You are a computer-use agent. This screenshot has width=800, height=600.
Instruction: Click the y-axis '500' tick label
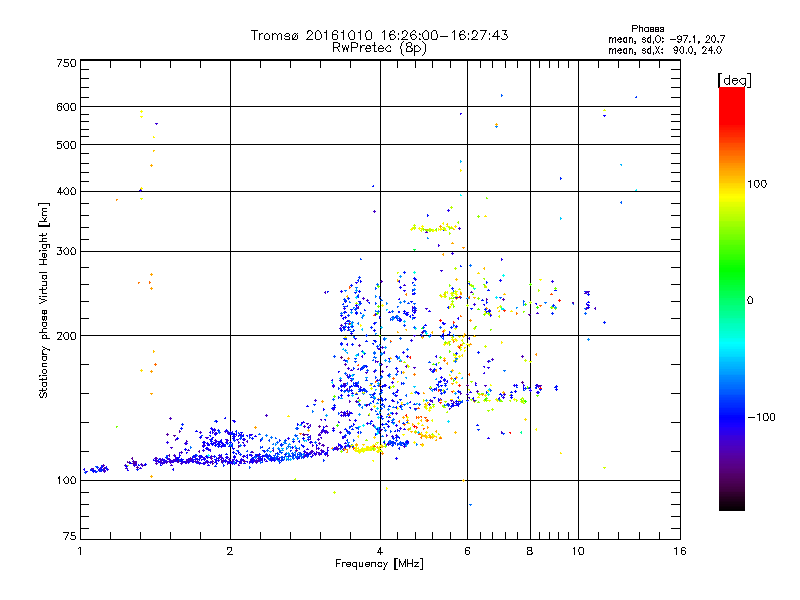(x=66, y=145)
